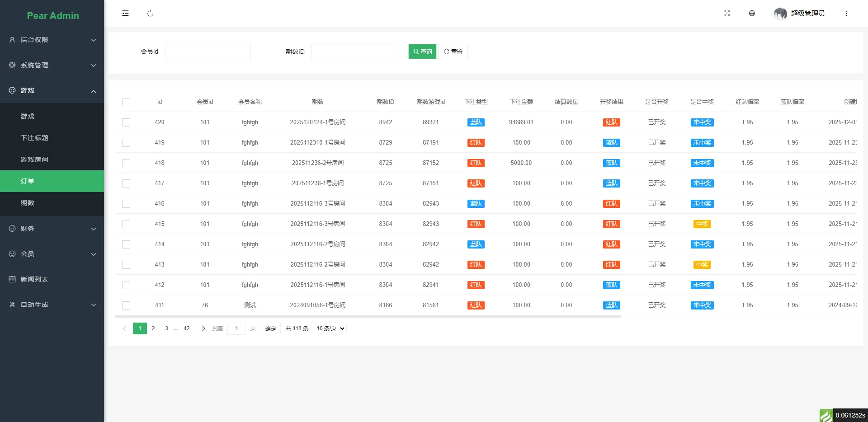Click the green leaf debug icon
868x422 pixels.
826,415
